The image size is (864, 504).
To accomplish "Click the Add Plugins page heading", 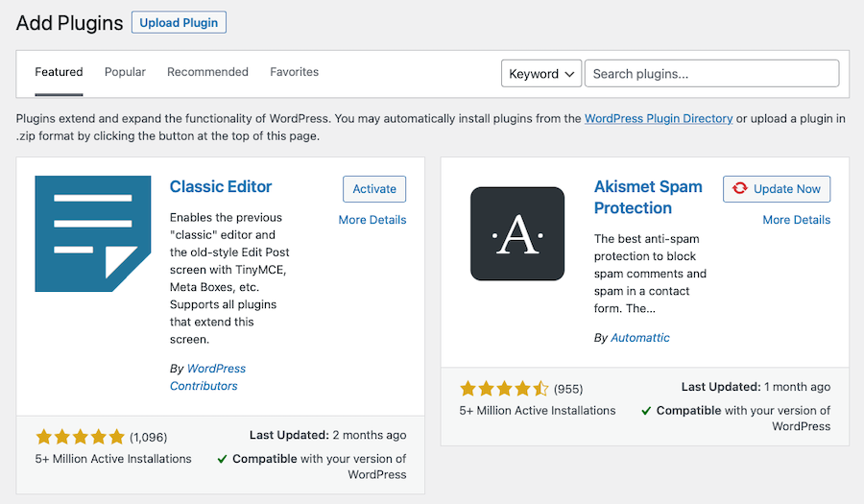I will pos(69,23).
